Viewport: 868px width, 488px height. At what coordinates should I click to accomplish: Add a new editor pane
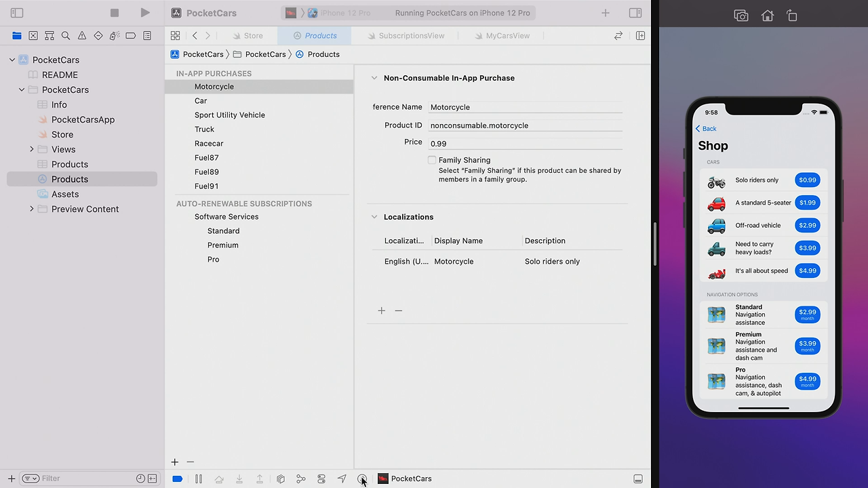640,35
